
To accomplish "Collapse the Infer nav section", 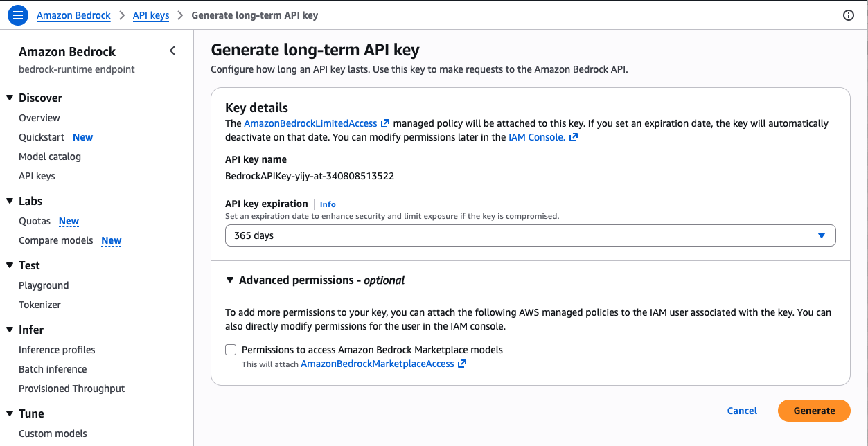I will click(10, 330).
